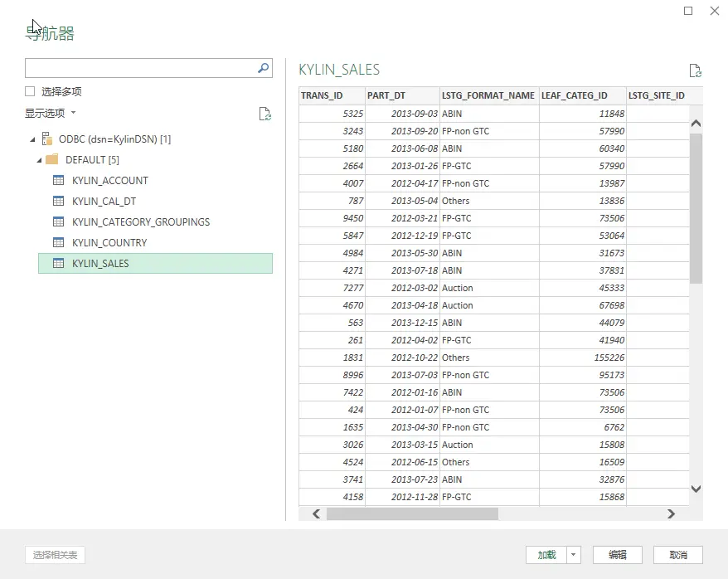
Task: Click the cell with TRANS_ID 4271
Action: (332, 270)
